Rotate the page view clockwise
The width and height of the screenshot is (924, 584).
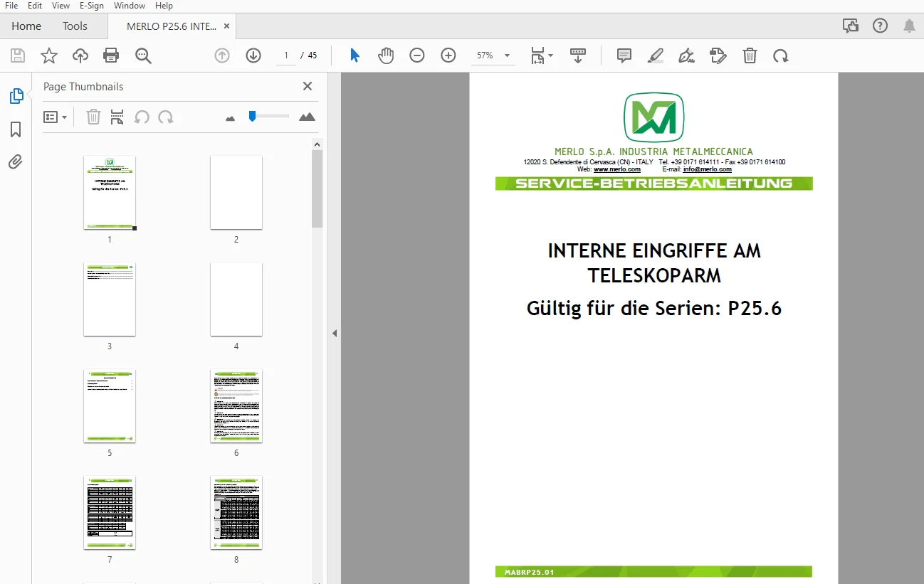click(781, 55)
